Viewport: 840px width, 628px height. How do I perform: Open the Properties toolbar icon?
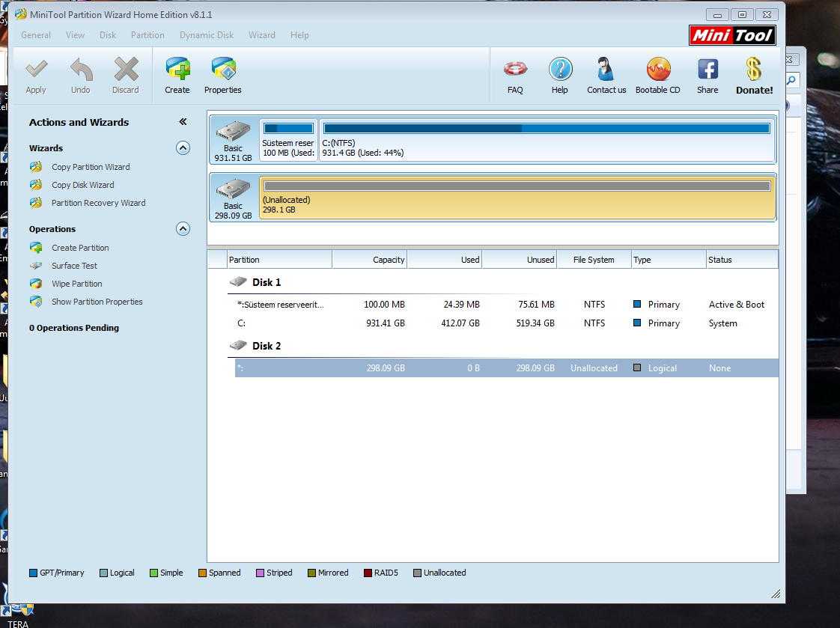click(223, 69)
